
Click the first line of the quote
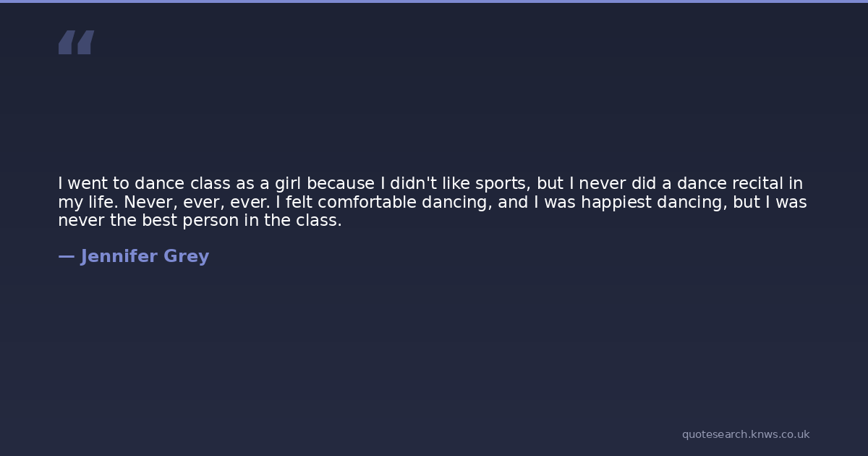click(430, 184)
